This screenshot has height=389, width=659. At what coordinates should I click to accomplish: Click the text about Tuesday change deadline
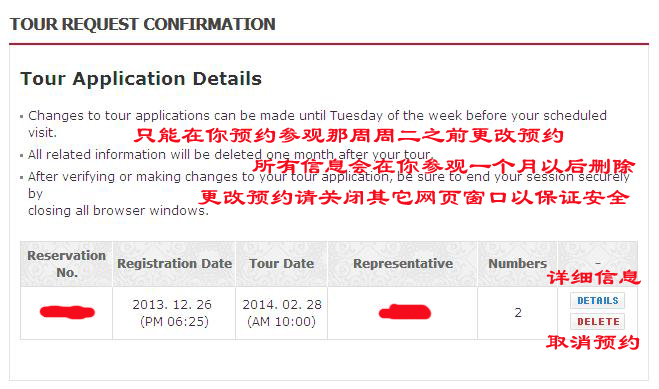click(317, 124)
